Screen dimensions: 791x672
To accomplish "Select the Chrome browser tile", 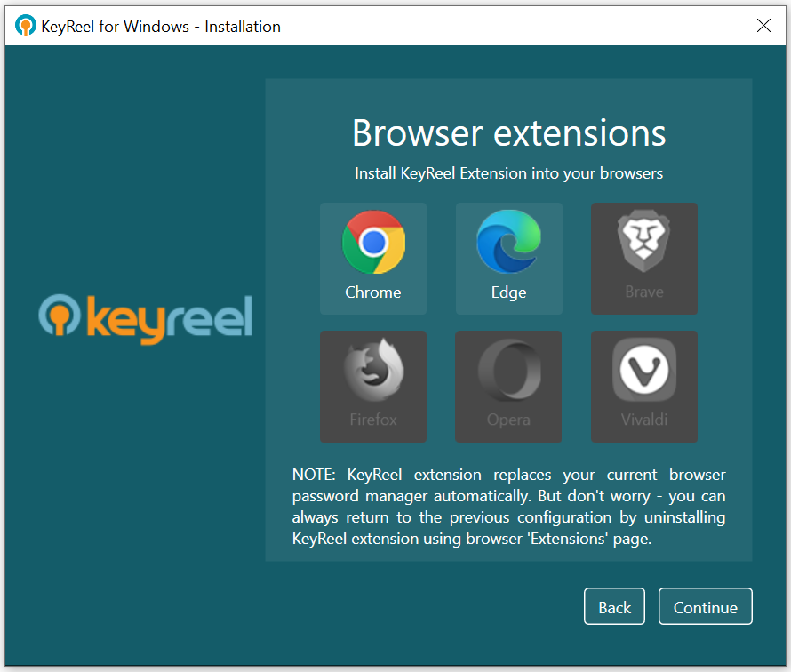I will [x=372, y=259].
